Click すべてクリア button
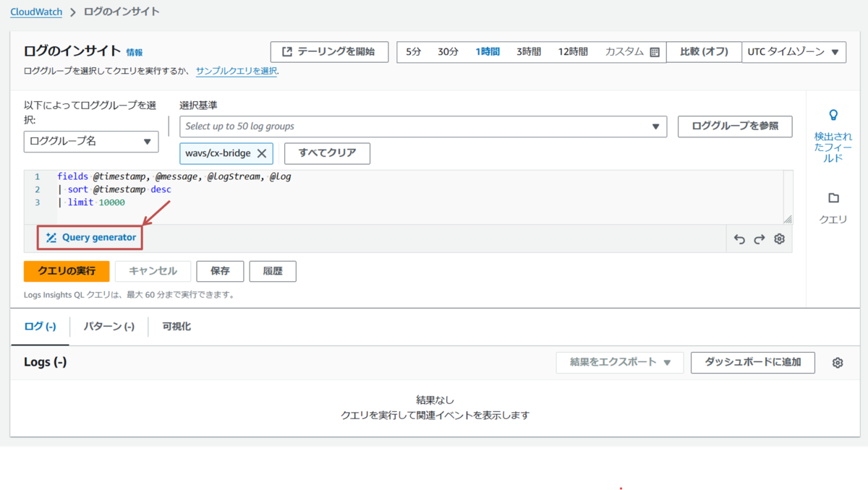Viewport: 868px width, 490px height. tap(327, 153)
